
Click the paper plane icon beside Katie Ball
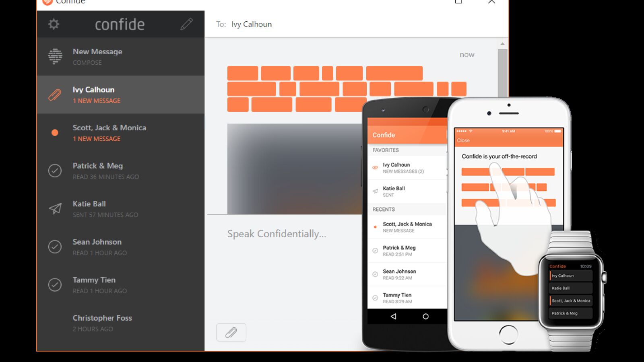tap(55, 208)
